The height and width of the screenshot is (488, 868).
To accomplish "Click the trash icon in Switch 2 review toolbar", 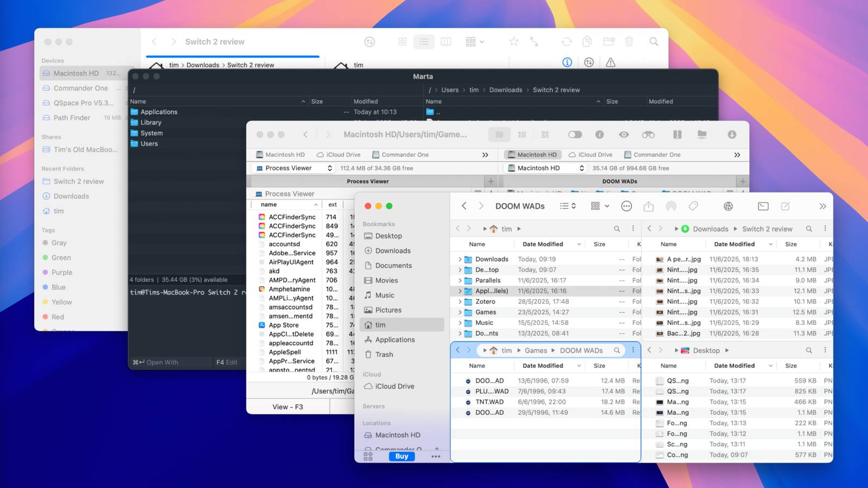I will (x=629, y=42).
